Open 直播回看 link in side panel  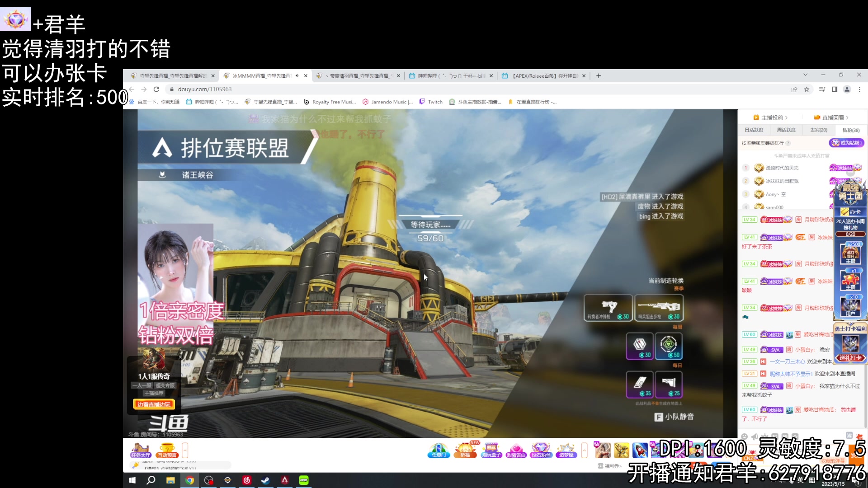tap(831, 117)
